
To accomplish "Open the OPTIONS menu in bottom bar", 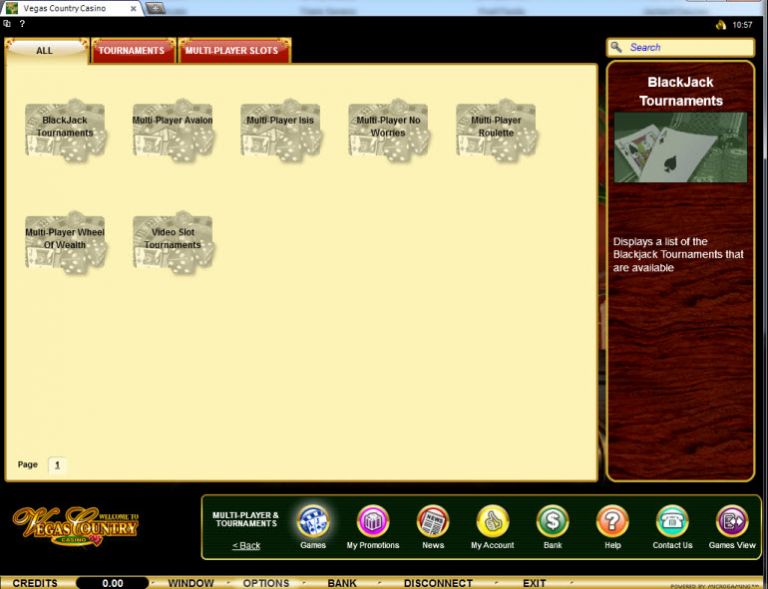I will (266, 583).
